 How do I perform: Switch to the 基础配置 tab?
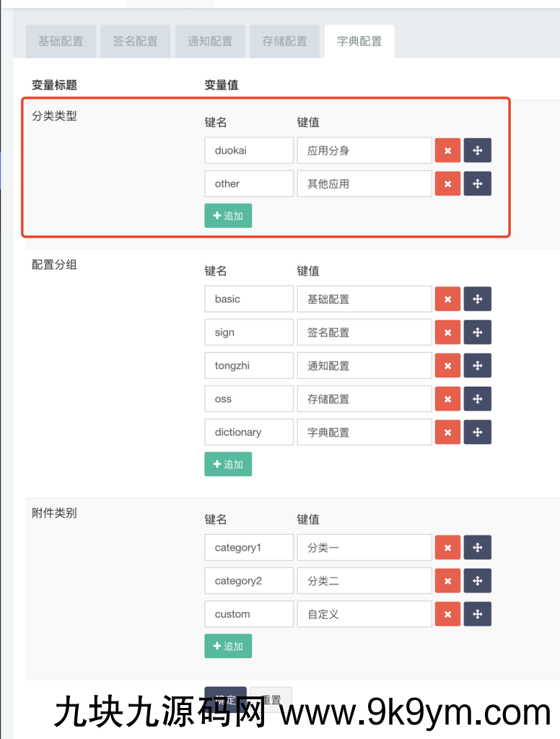click(x=61, y=41)
